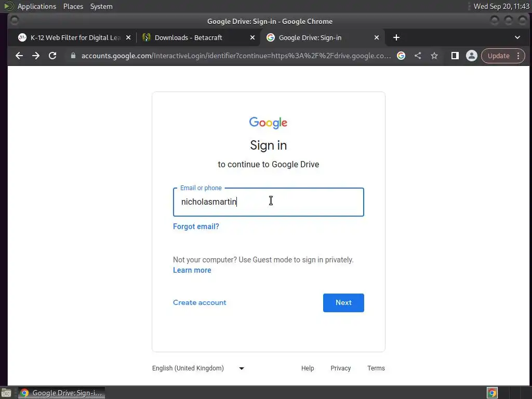
Task: Open Learn more about Guest mode
Action: tap(192, 270)
